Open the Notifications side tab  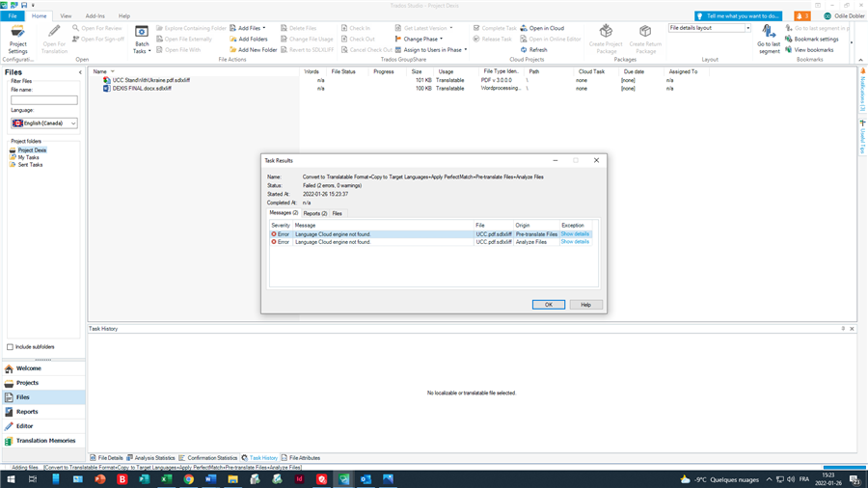[862, 92]
